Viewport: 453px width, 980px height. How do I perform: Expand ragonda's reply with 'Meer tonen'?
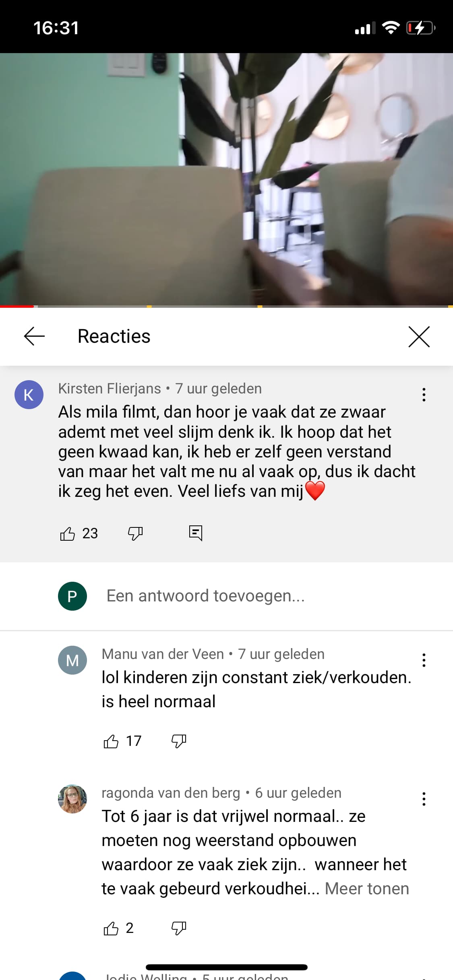coord(367,889)
